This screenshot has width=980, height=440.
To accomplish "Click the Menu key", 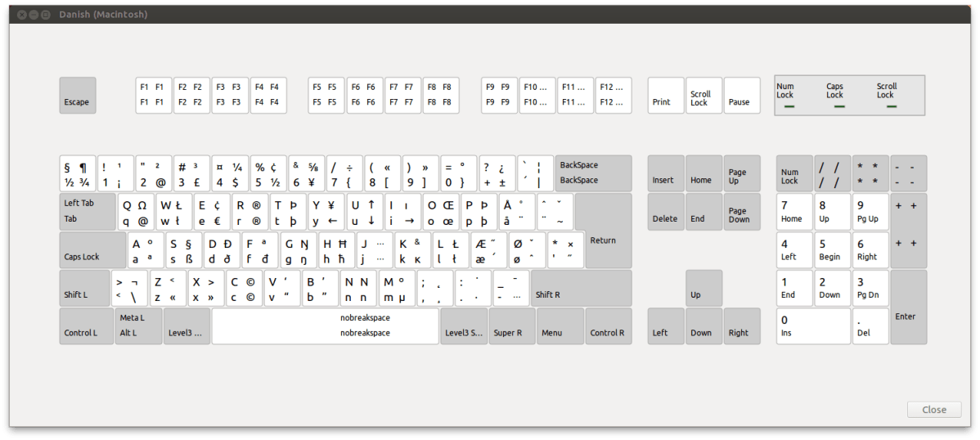I will coord(560,326).
